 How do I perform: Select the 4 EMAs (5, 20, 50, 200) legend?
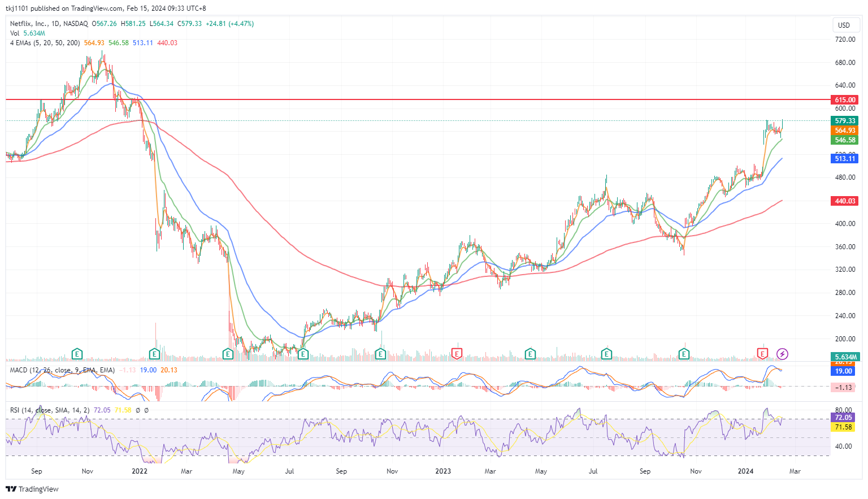click(45, 43)
